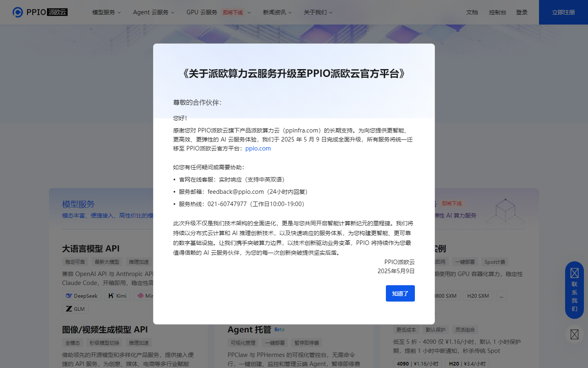Open the 图像/视频生成模型 API heading
Viewport: 588px width, 368px height.
pyautogui.click(x=105, y=330)
